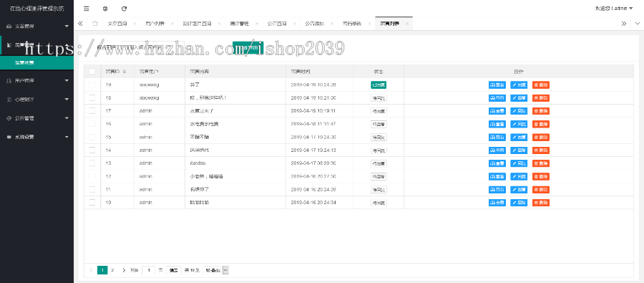Open the home tab icon
Viewport: 644px width, 283px height.
coord(95,24)
